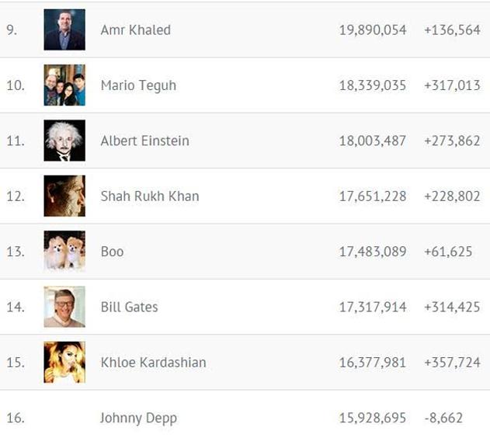Open the Albert Einstein name link
The height and width of the screenshot is (448, 490).
pyautogui.click(x=144, y=141)
